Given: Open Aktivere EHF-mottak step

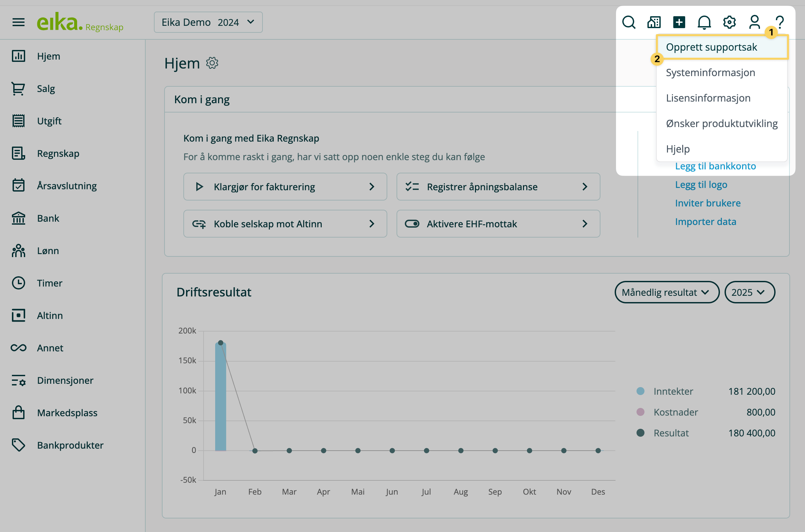Looking at the screenshot, I should [498, 224].
